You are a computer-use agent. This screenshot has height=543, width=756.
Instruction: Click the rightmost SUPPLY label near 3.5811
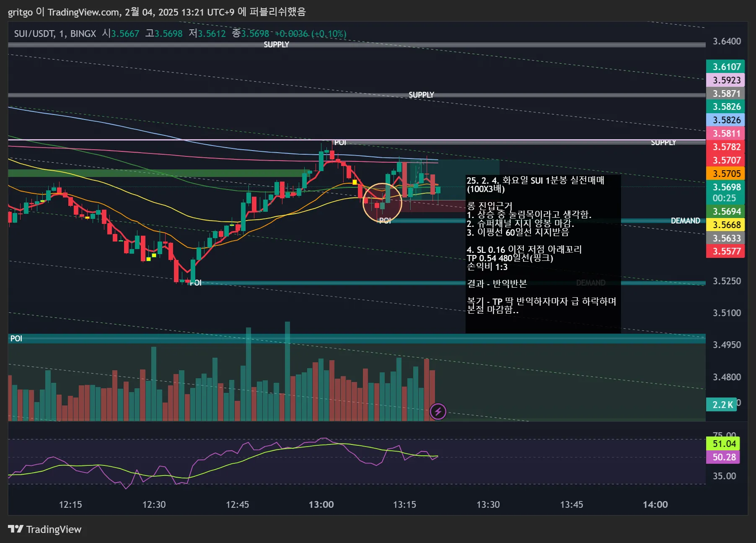pyautogui.click(x=663, y=143)
